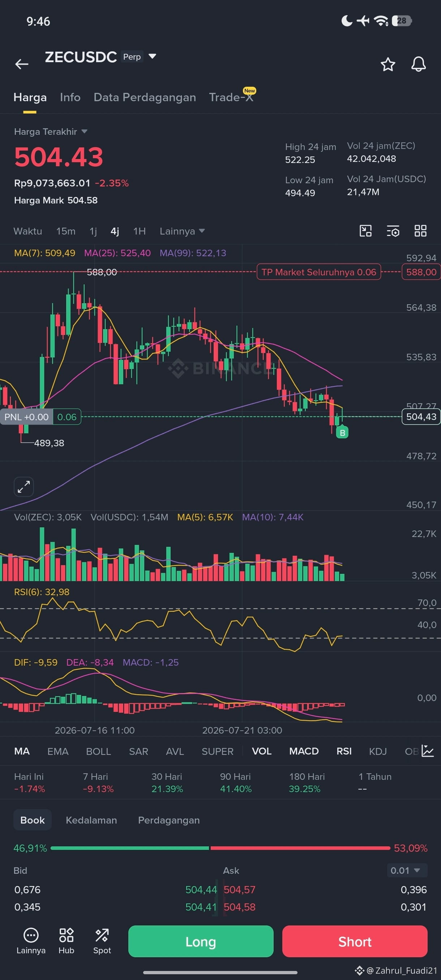Expand Harga Terakhir price type dropdown
The width and height of the screenshot is (441, 980).
point(84,132)
